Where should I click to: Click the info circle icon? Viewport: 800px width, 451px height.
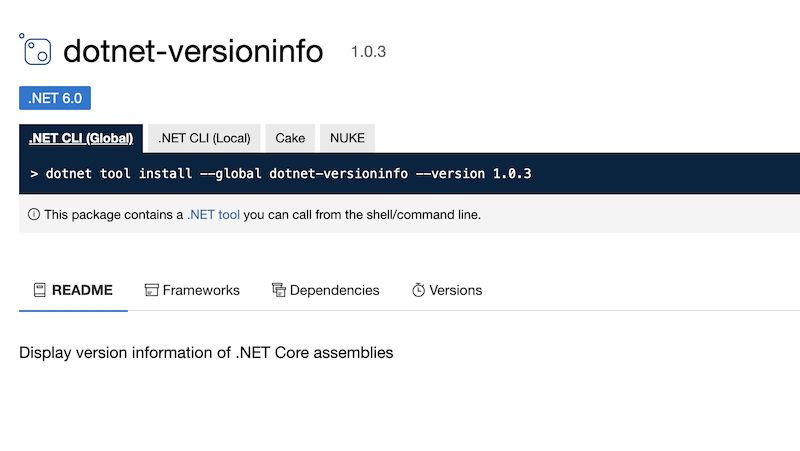[x=34, y=214]
